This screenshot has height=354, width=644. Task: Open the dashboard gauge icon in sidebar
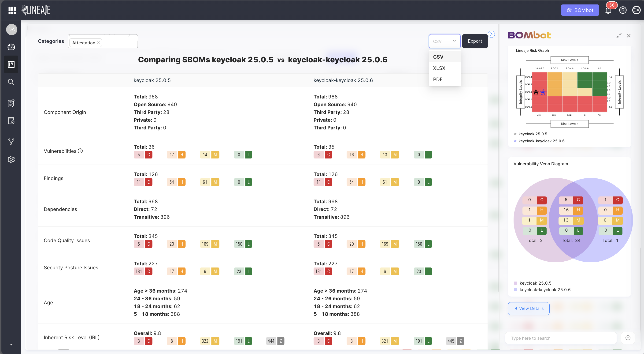pyautogui.click(x=11, y=47)
